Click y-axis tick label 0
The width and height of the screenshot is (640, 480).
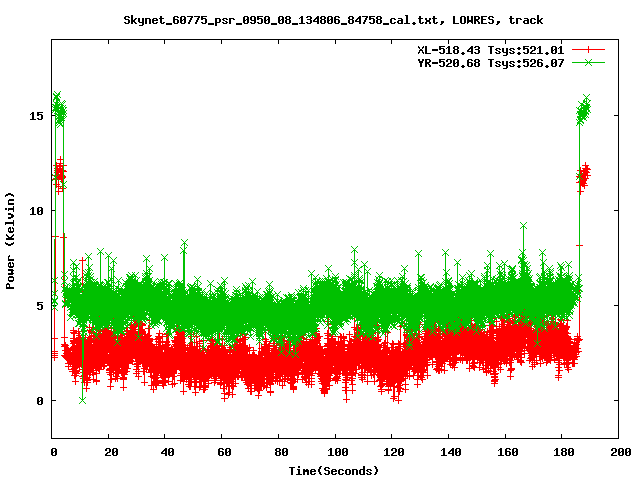40,400
